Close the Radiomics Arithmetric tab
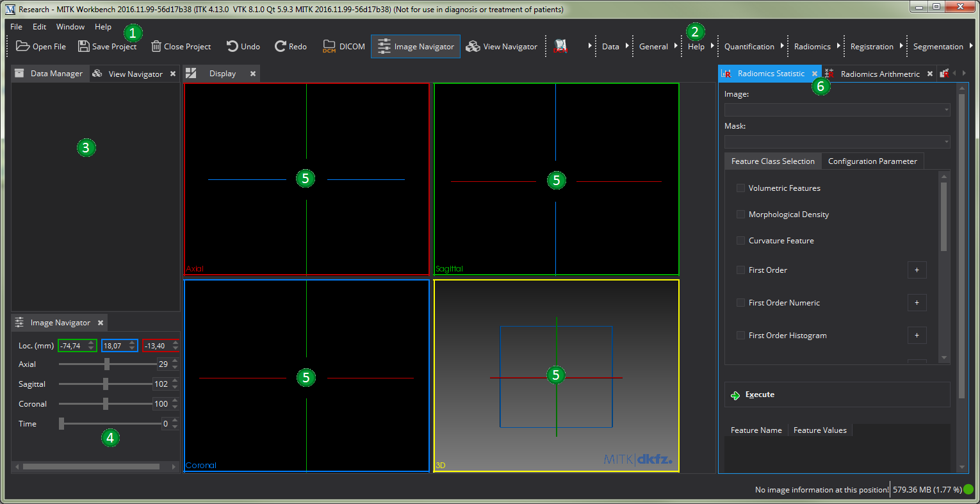Image resolution: width=980 pixels, height=504 pixels. 930,74
